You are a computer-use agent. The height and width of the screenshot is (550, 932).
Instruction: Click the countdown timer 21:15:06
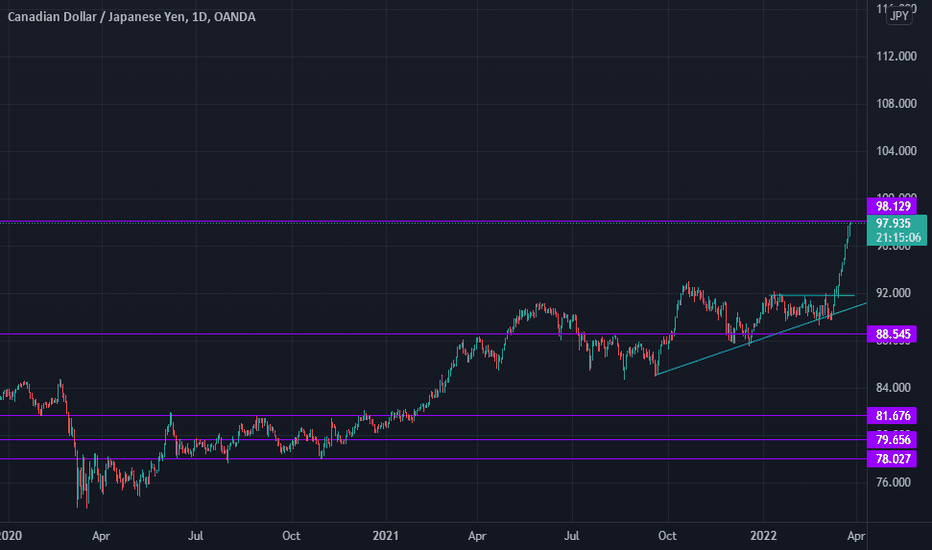(x=898, y=238)
